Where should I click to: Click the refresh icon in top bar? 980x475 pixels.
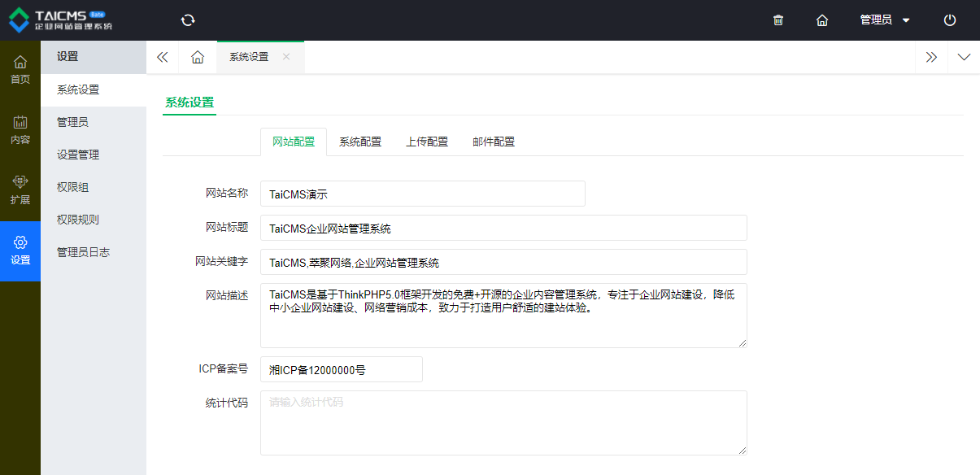(x=188, y=20)
